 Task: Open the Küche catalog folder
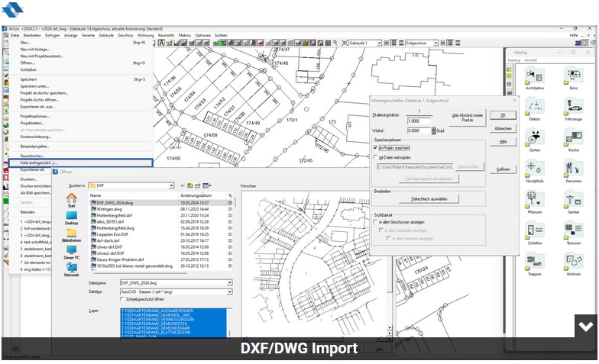pos(573,140)
